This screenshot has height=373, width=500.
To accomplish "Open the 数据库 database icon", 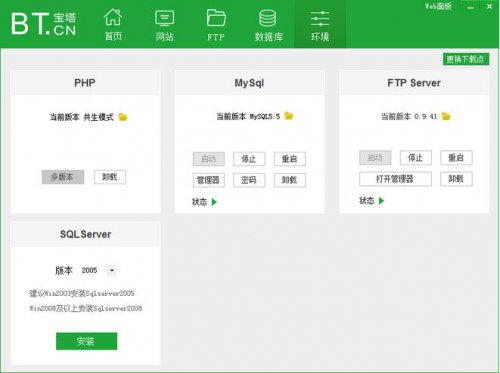I will (x=268, y=18).
